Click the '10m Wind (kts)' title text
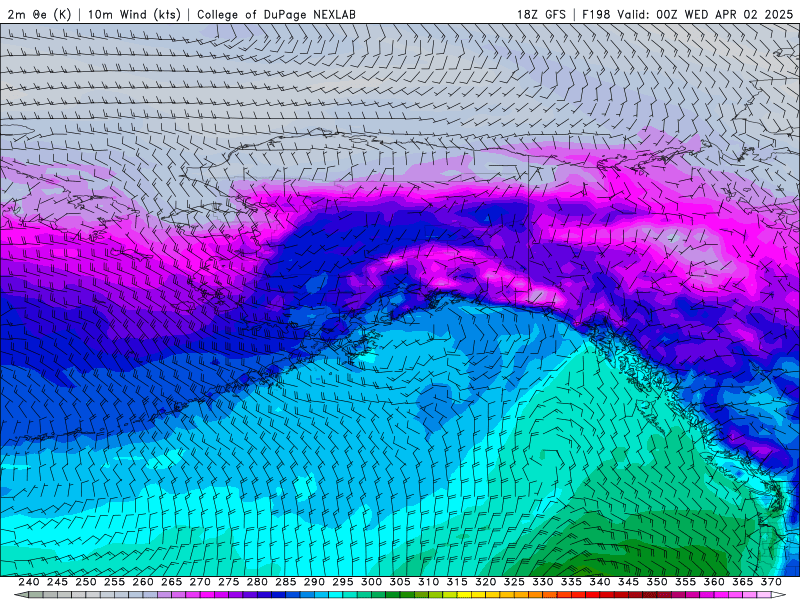The width and height of the screenshot is (800, 600). [x=134, y=14]
